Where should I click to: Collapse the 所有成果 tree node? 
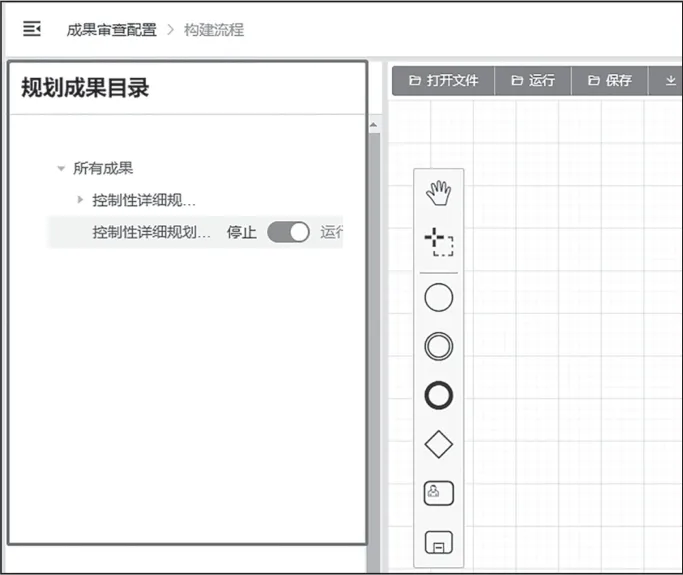[61, 168]
